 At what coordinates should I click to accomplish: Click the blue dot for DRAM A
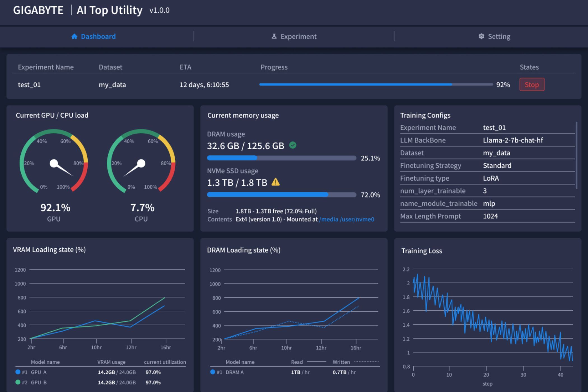pos(213,372)
